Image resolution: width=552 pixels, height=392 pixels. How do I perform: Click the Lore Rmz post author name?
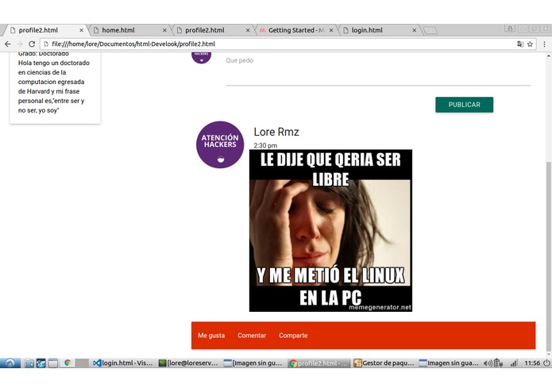coord(276,132)
